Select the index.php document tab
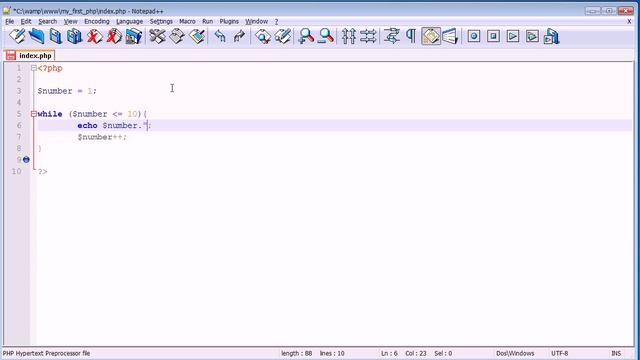Image resolution: width=640 pixels, height=360 pixels. tap(29, 56)
